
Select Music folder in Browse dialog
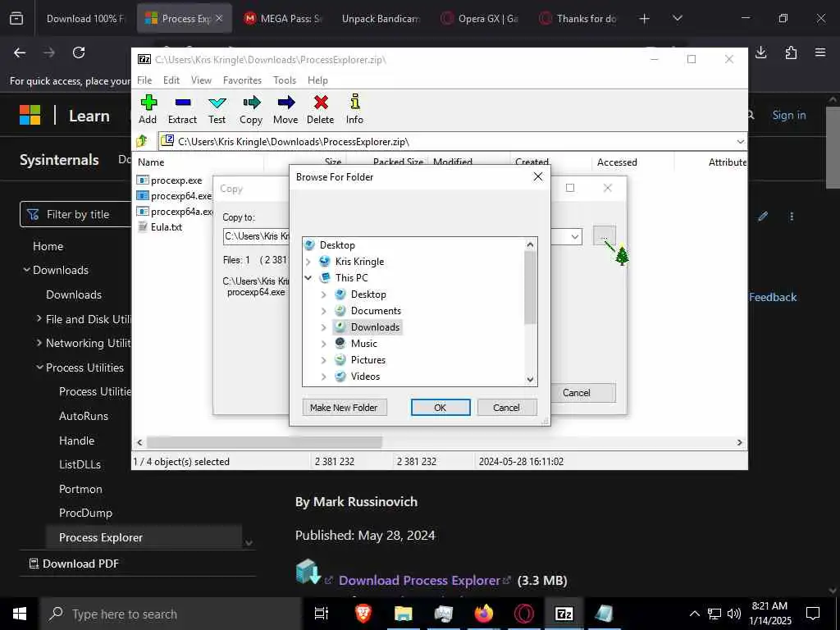pyautogui.click(x=363, y=344)
